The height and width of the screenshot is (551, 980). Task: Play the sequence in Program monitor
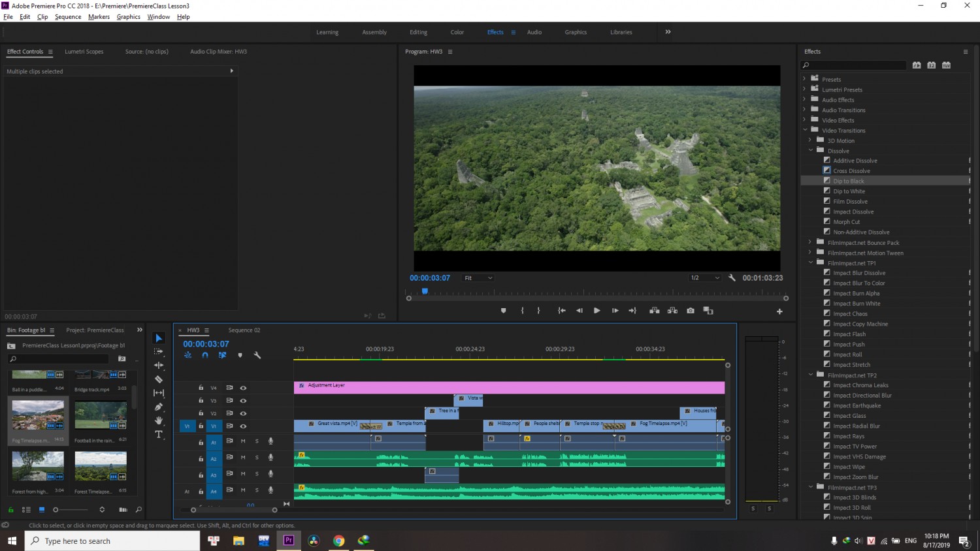(596, 311)
